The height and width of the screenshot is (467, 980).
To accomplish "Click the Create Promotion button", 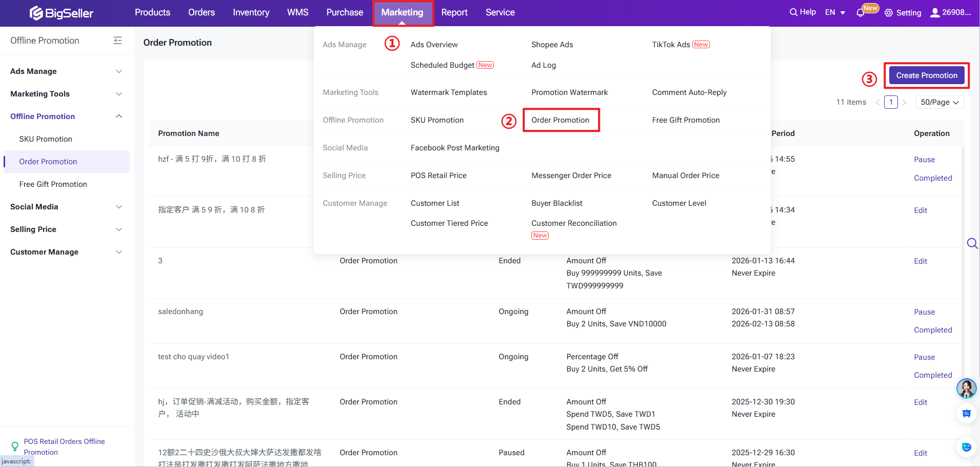I will click(x=926, y=75).
